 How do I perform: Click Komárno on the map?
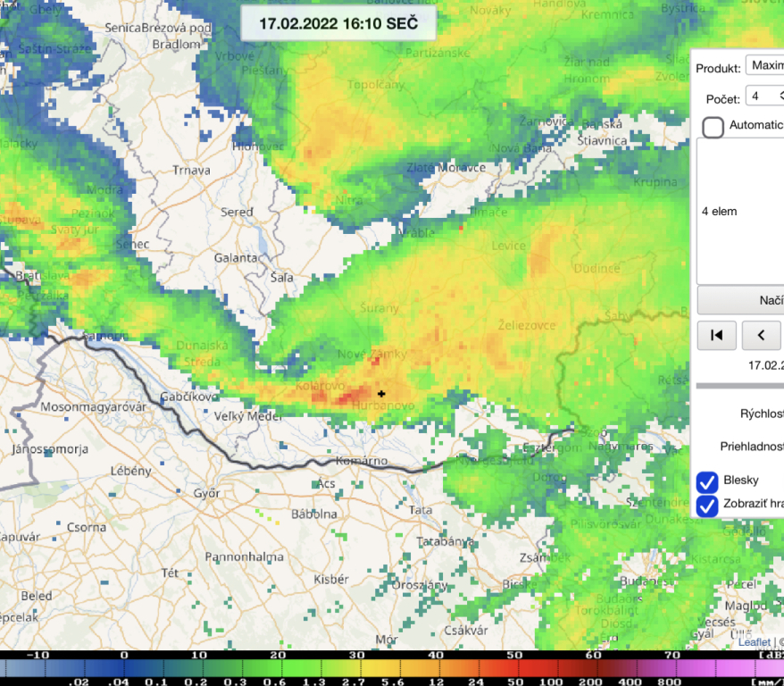[360, 462]
